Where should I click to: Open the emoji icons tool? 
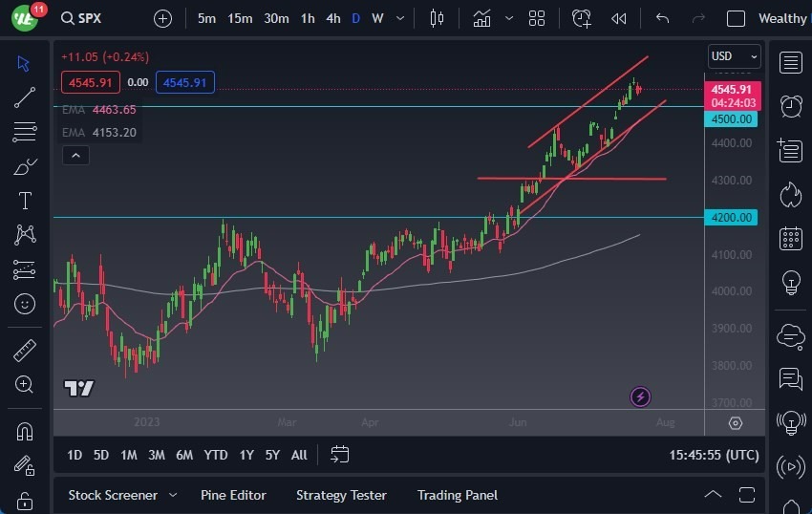[24, 304]
